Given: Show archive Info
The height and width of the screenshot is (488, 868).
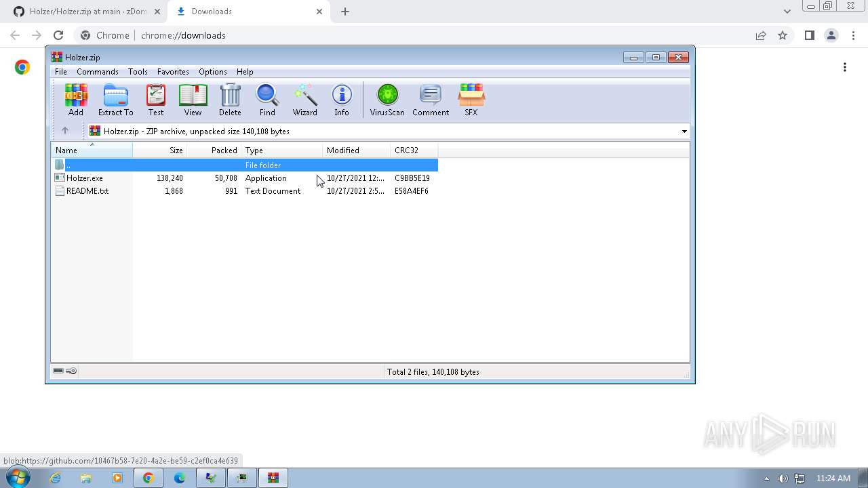Looking at the screenshot, I should click(342, 100).
